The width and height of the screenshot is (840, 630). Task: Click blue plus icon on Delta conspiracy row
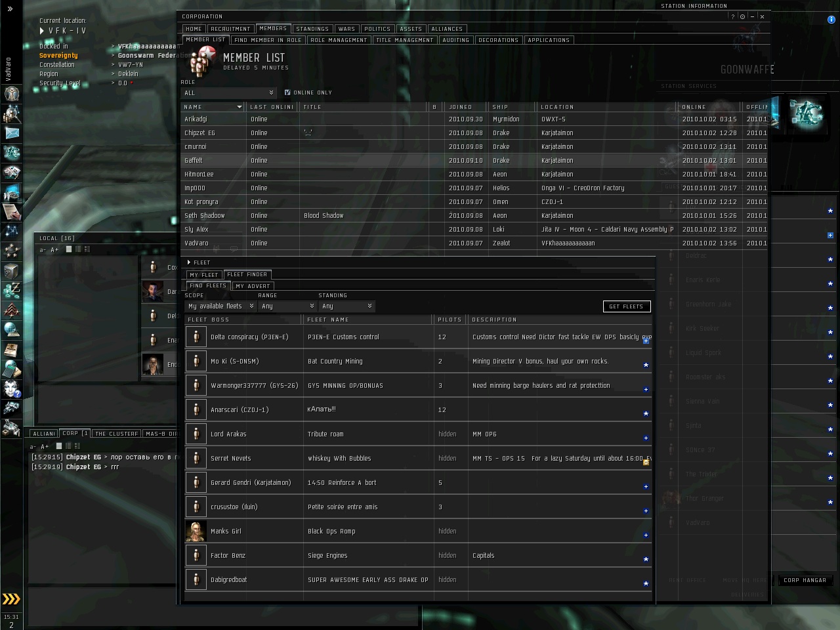click(646, 341)
